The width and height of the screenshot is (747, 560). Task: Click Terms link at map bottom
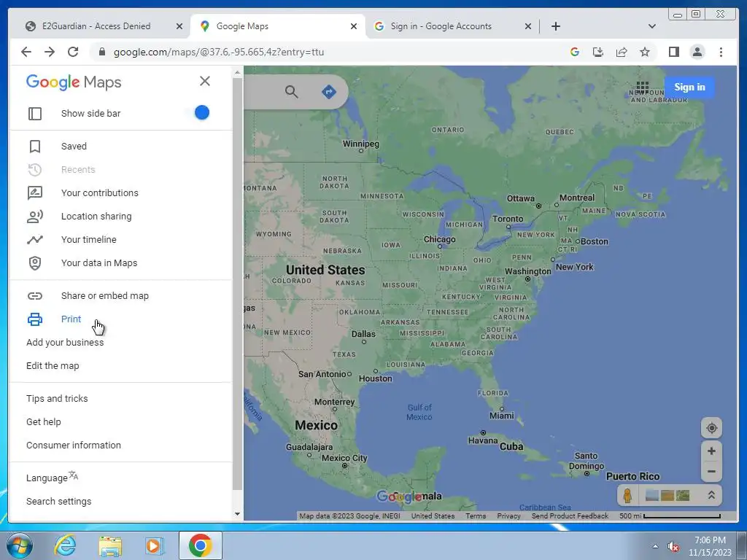(476, 516)
